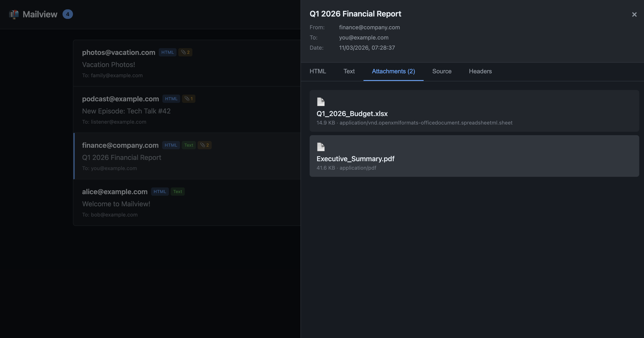The width and height of the screenshot is (644, 338).
Task: Click the To address you@example.com in the panel
Action: point(364,38)
